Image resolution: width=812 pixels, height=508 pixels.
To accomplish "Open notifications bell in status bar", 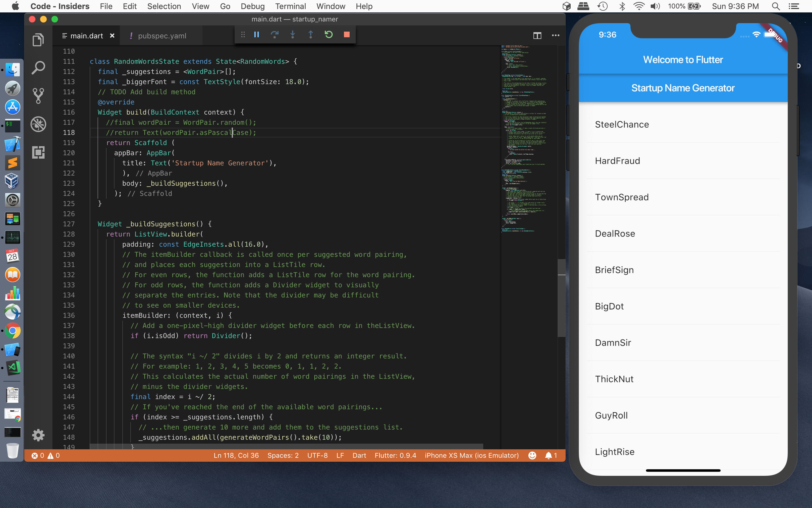I will (x=551, y=455).
